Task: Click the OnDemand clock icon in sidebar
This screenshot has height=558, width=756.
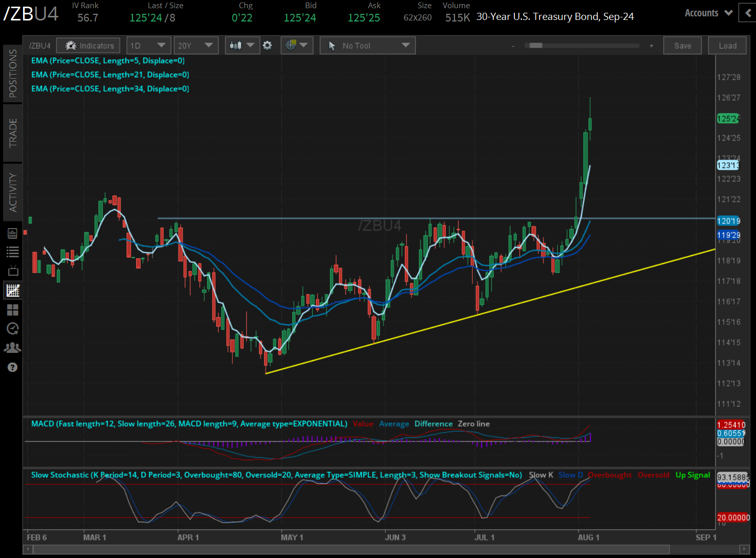Action: pyautogui.click(x=13, y=328)
